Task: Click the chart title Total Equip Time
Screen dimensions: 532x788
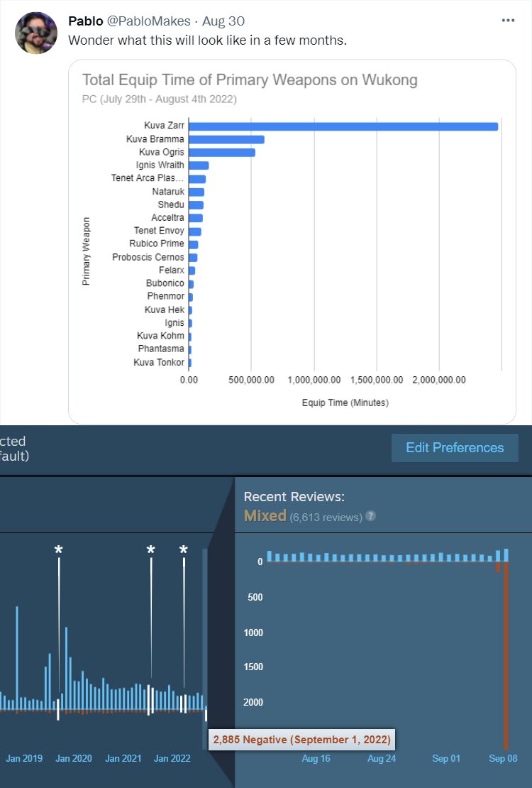Action: coord(250,80)
